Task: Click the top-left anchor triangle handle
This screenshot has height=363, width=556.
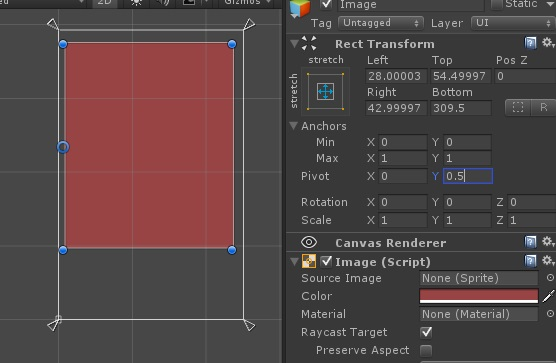Action: [53, 24]
